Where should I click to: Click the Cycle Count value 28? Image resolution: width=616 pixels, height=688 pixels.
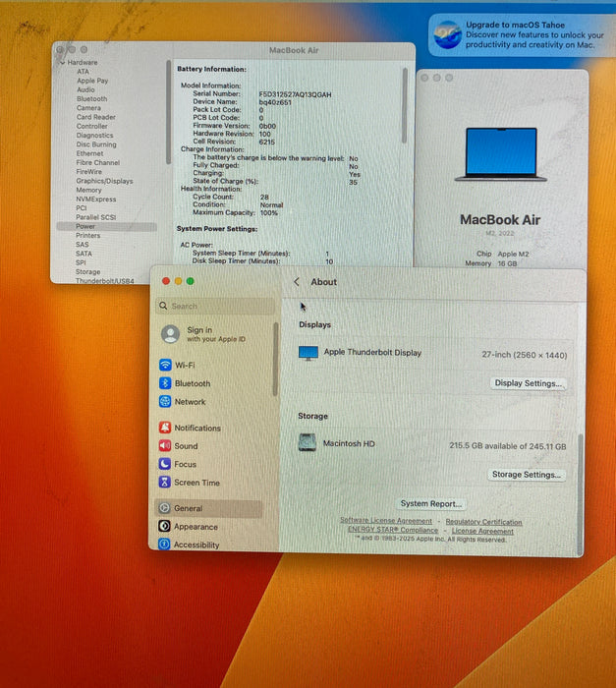tap(264, 197)
